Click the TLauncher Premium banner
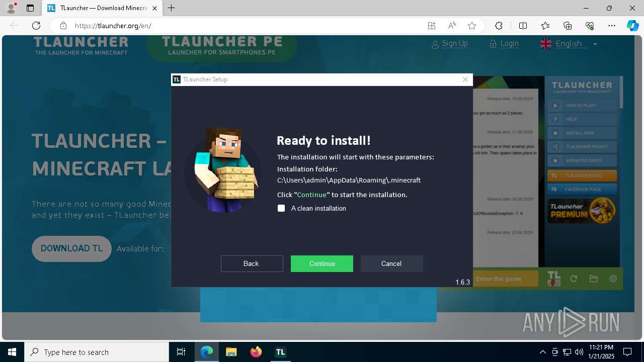Viewport: 644px width, 362px height. [582, 211]
